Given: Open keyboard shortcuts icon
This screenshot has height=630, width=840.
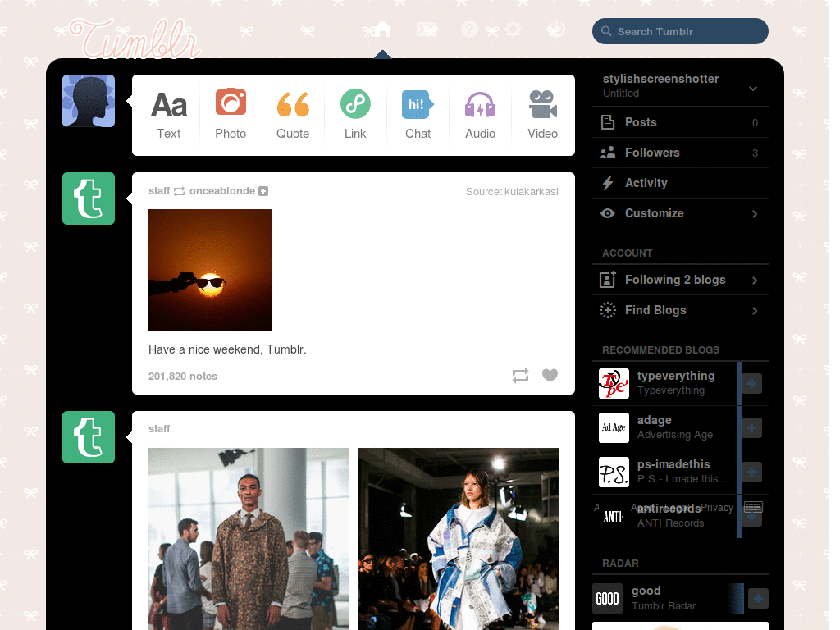Looking at the screenshot, I should point(753,507).
